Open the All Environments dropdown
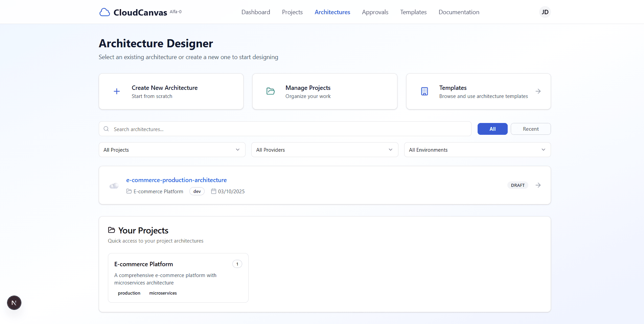644x324 pixels. pyautogui.click(x=477, y=150)
